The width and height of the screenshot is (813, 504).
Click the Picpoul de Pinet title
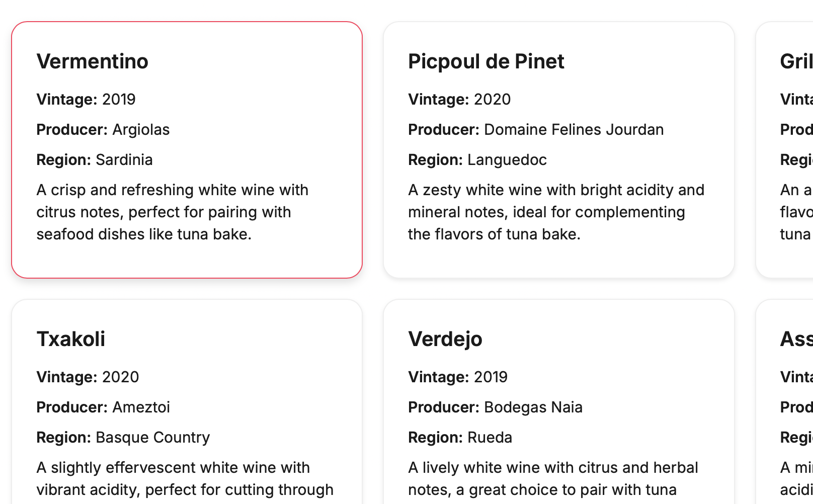[x=486, y=61]
